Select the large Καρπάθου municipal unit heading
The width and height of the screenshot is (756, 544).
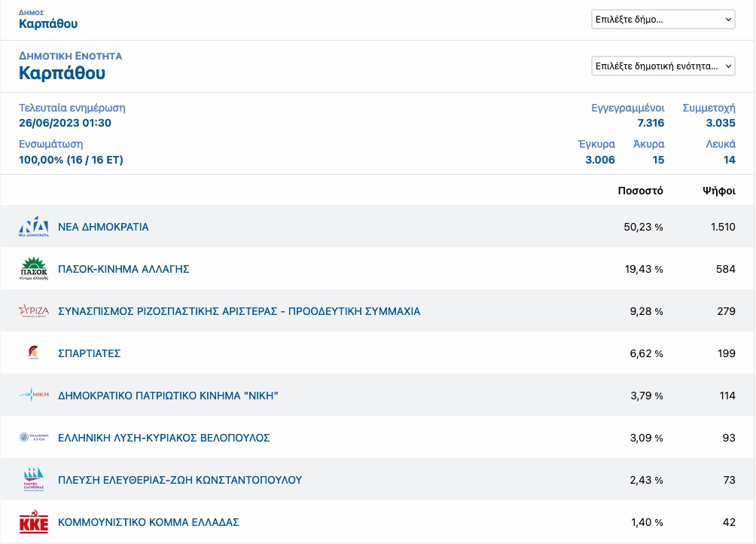tap(62, 73)
